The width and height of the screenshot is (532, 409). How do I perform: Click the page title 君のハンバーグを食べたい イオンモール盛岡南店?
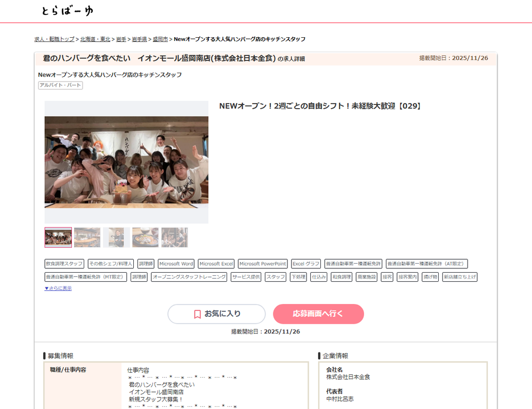pos(159,58)
